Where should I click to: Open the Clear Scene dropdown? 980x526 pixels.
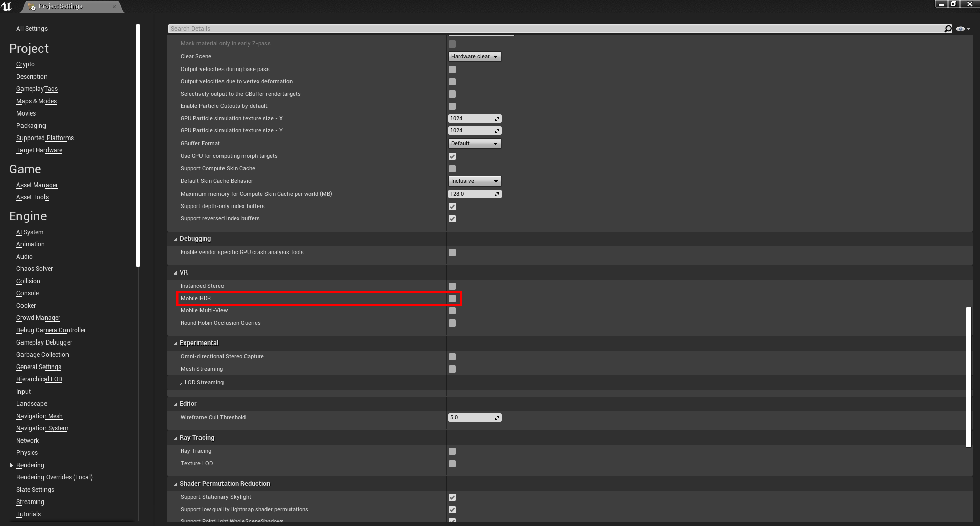(474, 57)
